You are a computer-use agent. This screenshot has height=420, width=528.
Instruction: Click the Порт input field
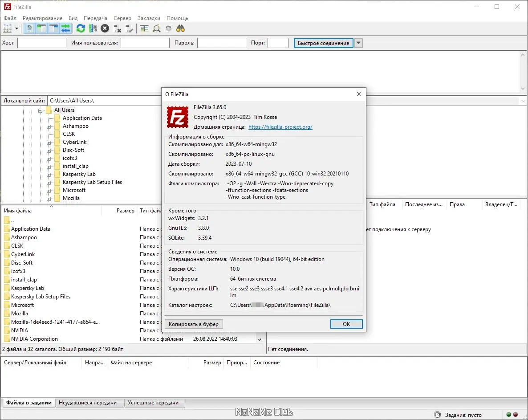(278, 43)
